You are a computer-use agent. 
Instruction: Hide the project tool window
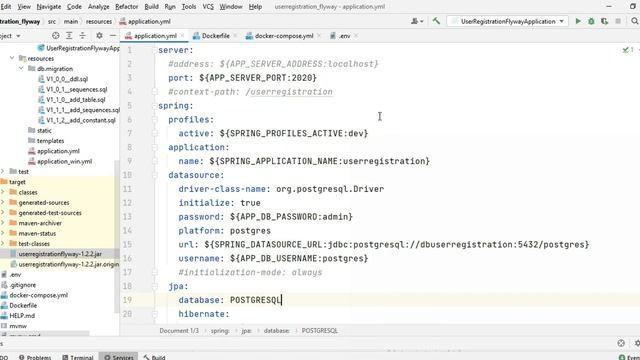pos(113,36)
